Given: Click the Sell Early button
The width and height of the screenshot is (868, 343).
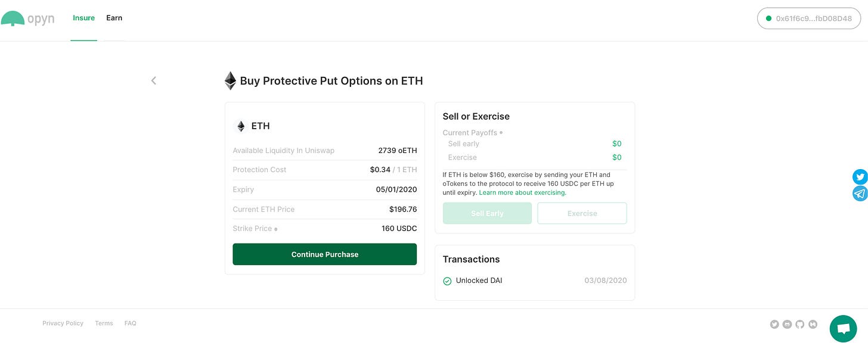Looking at the screenshot, I should (487, 213).
